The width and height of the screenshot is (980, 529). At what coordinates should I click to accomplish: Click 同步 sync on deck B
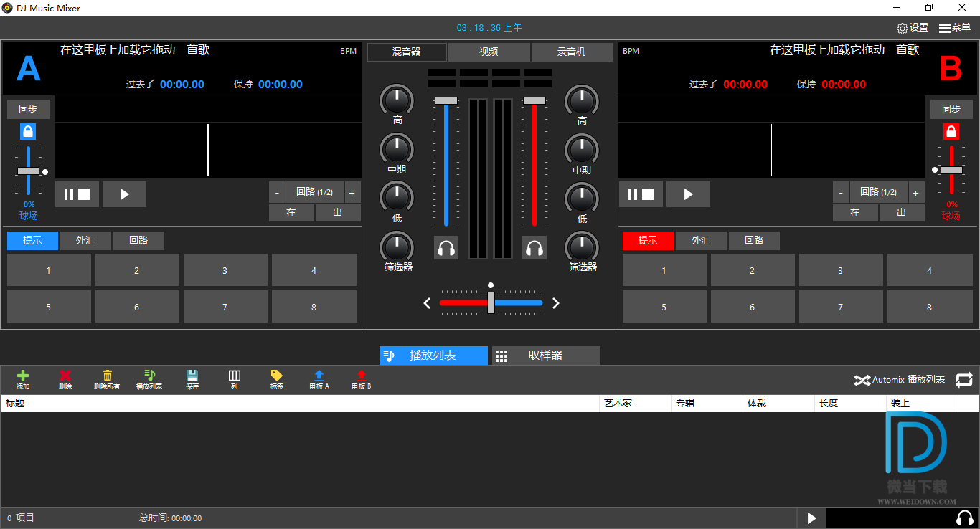coord(951,109)
